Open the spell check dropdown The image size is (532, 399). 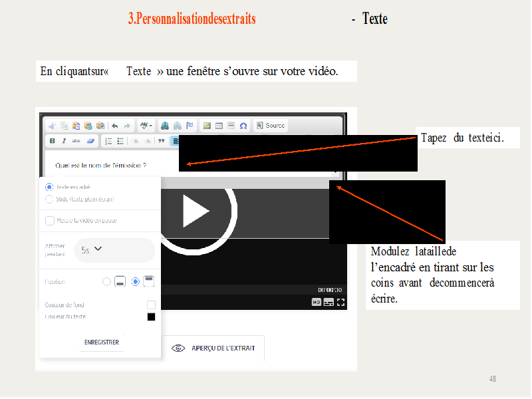(x=146, y=126)
